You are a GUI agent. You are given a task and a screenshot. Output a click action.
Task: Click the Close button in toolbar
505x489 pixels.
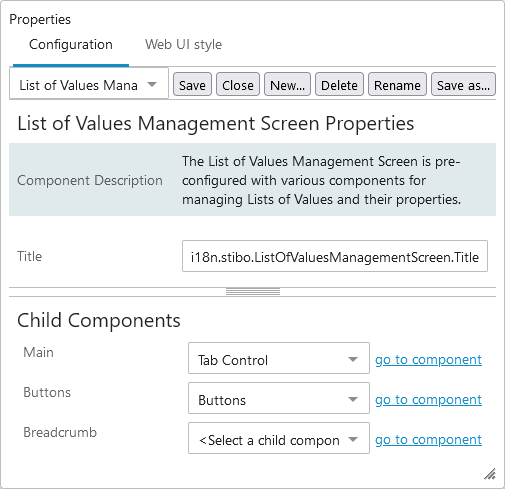[238, 85]
